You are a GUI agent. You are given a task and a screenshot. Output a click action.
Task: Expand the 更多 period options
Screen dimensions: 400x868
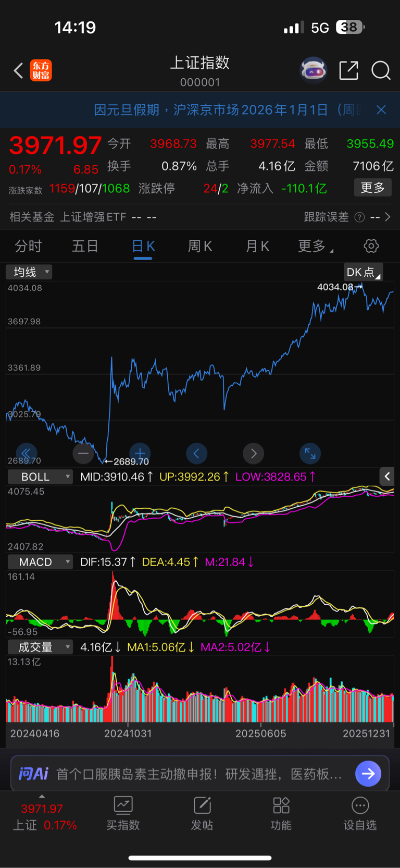pyautogui.click(x=315, y=246)
